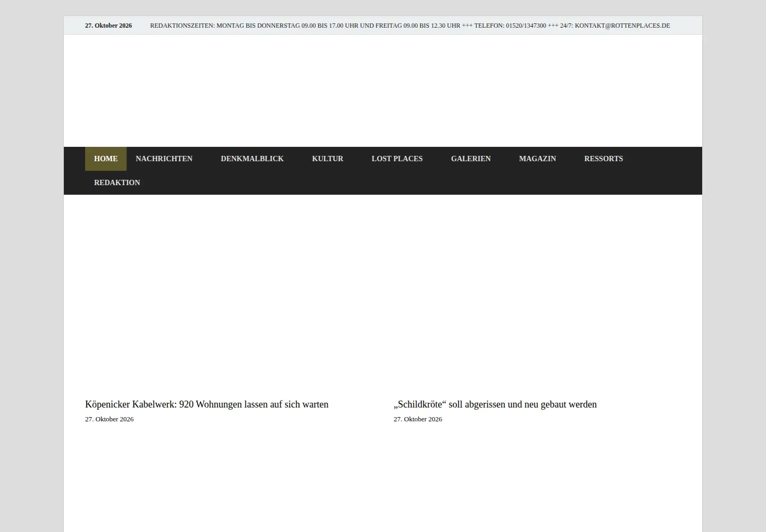The height and width of the screenshot is (532, 766).
Task: Go to the REDAKTION page
Action: [x=117, y=182]
